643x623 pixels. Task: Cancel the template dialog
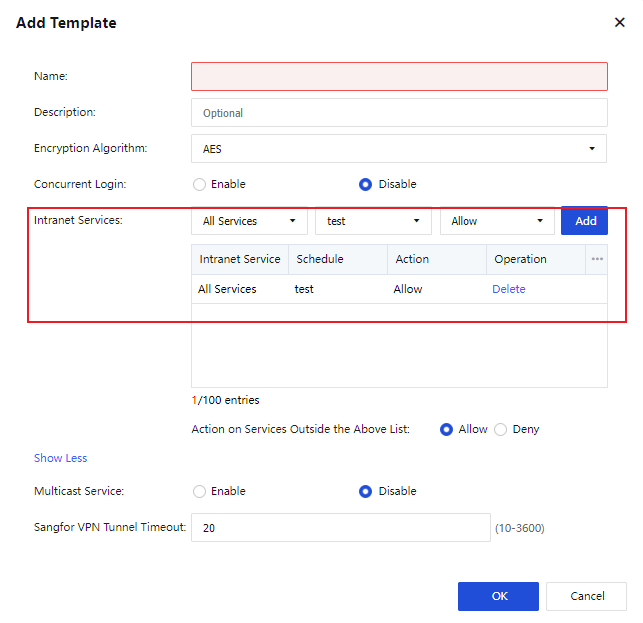point(586,596)
